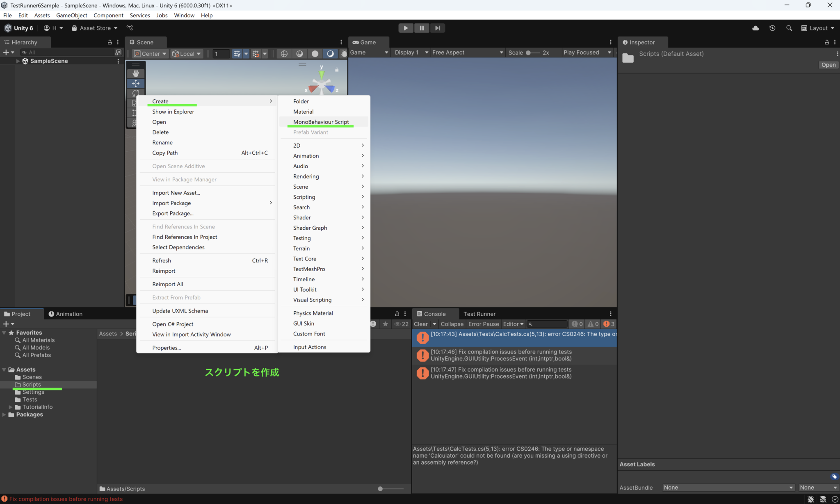Select the Move tool in Scene overlay

click(136, 83)
